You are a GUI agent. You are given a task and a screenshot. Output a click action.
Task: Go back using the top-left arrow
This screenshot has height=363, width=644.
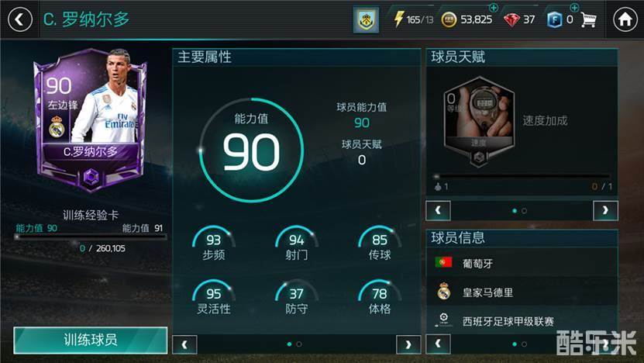point(19,19)
